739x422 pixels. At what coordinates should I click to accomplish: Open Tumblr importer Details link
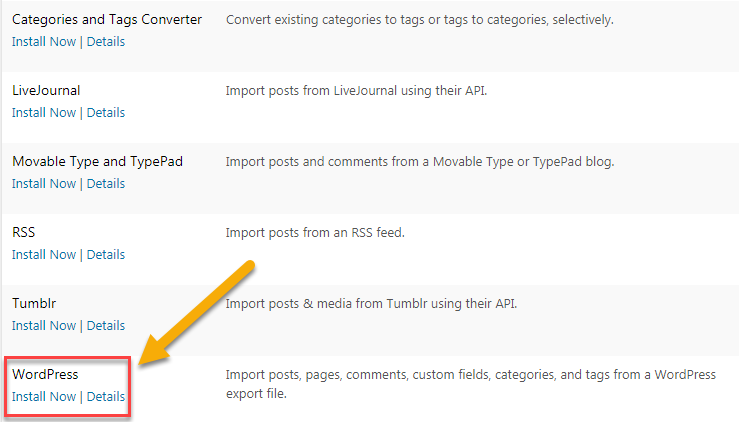[x=106, y=325]
